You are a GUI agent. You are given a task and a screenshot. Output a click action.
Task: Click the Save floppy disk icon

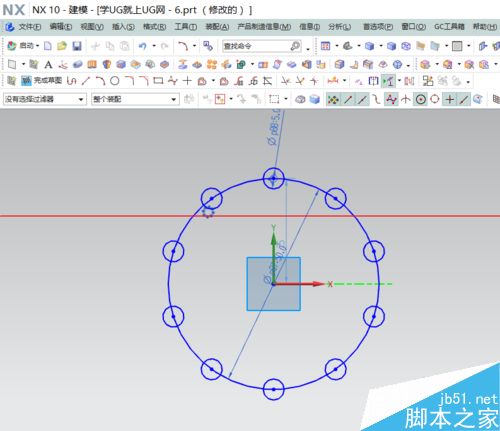click(x=77, y=46)
